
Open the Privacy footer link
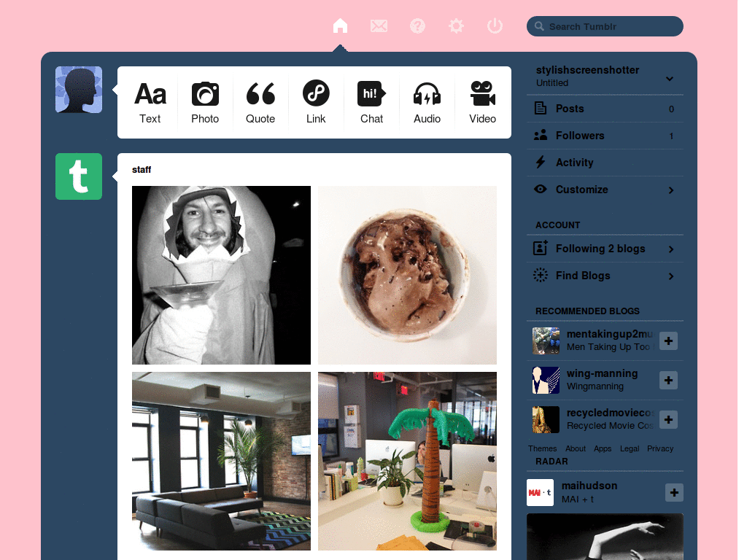(x=660, y=448)
